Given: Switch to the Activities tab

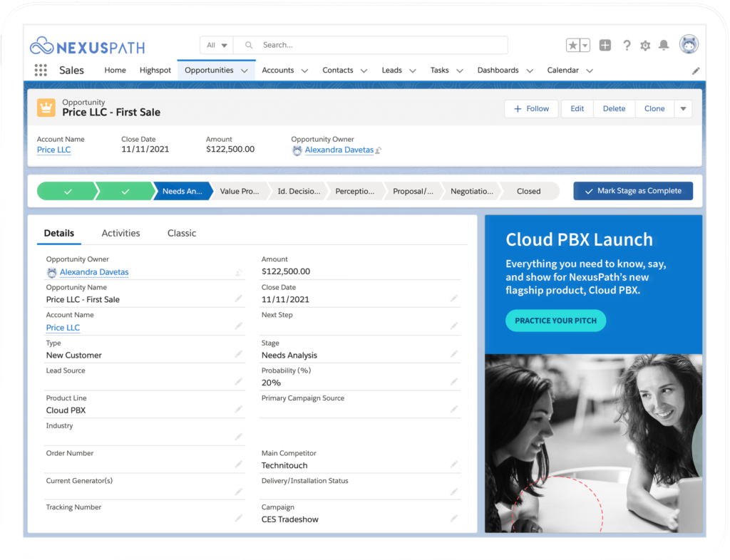Looking at the screenshot, I should click(120, 233).
